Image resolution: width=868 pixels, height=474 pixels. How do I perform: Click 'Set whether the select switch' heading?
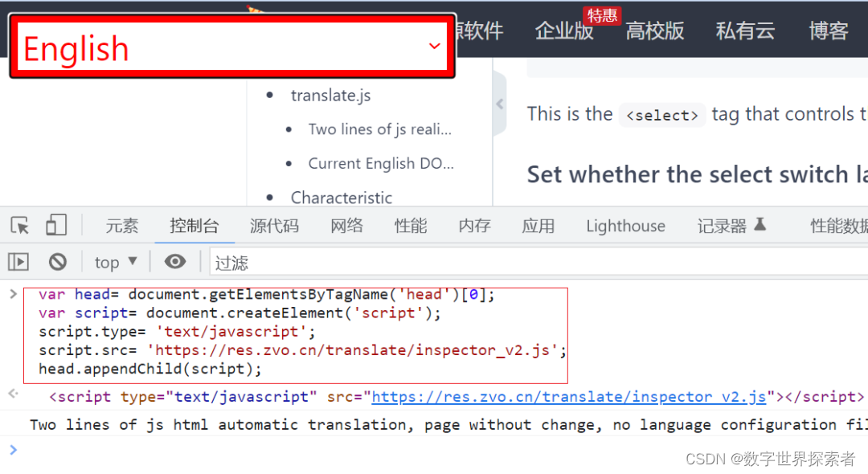click(x=698, y=175)
